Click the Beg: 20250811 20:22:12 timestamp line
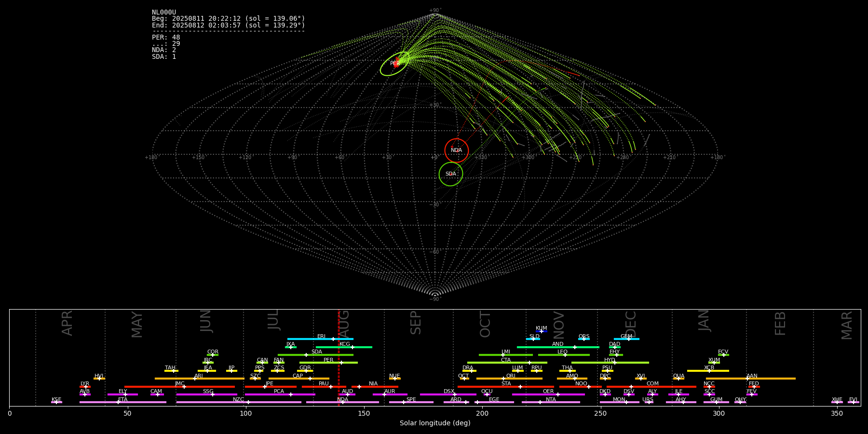Viewport: 868px width, 434px height. [x=229, y=19]
